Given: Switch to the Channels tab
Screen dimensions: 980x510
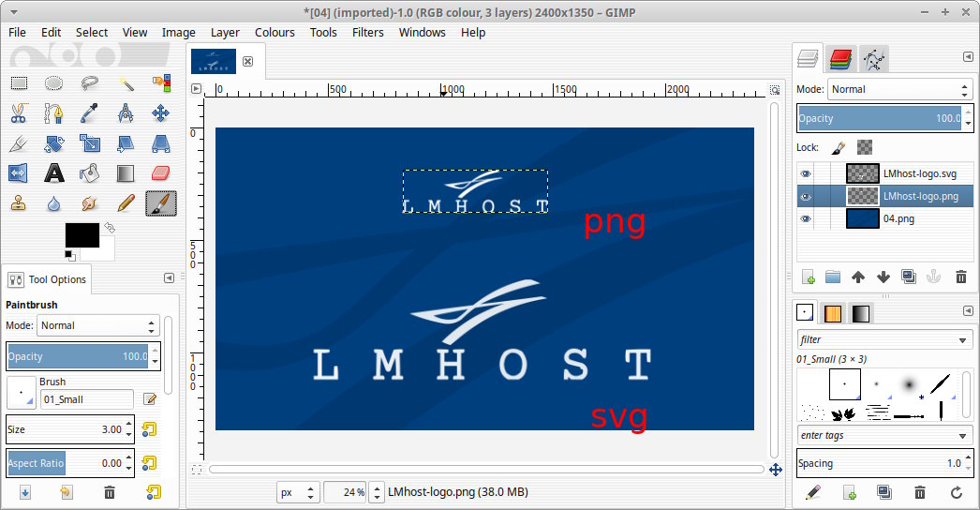Looking at the screenshot, I should 841,59.
